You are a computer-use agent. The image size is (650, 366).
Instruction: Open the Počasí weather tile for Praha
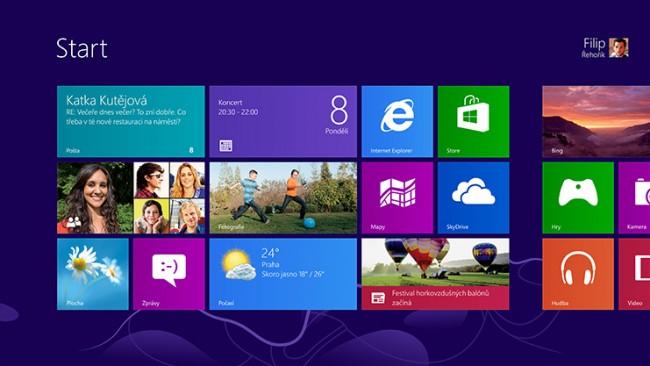[283, 274]
